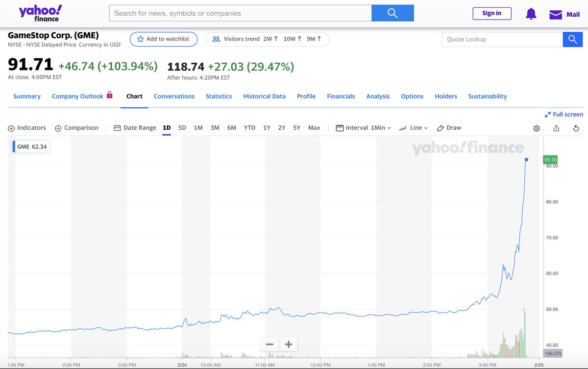Click the blue endpoint dot on chart

[526, 160]
